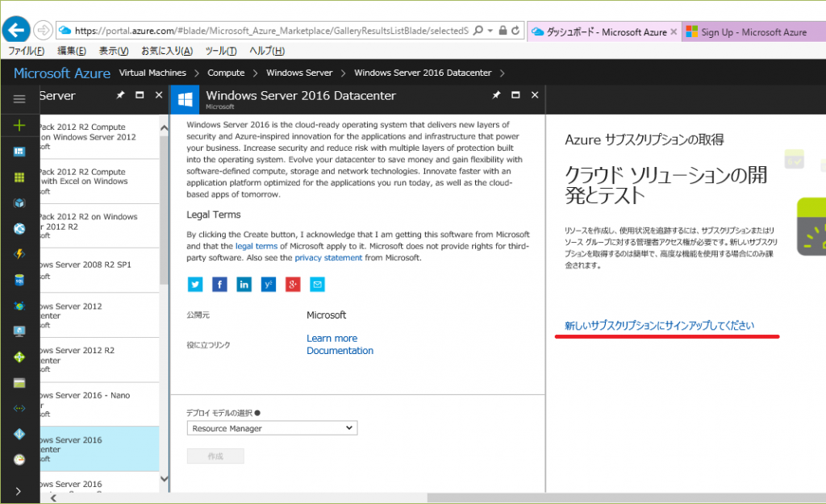Close the ダッシュボード browser tab
Screen dimensions: 826x504
(x=674, y=32)
